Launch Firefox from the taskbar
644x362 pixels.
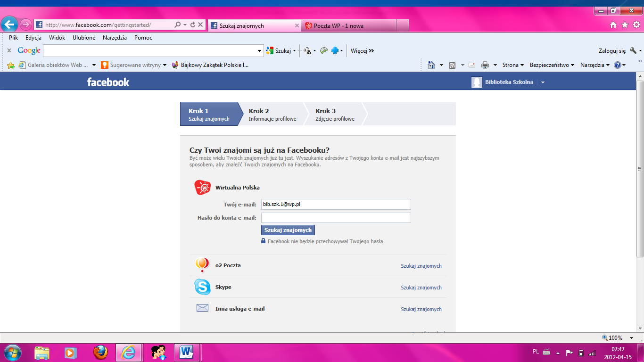click(x=100, y=352)
